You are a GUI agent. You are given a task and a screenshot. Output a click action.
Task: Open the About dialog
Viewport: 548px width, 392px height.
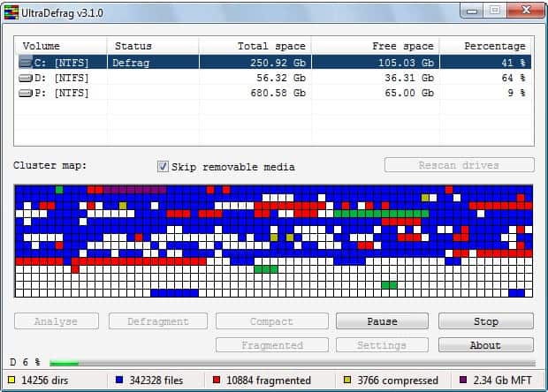point(486,345)
